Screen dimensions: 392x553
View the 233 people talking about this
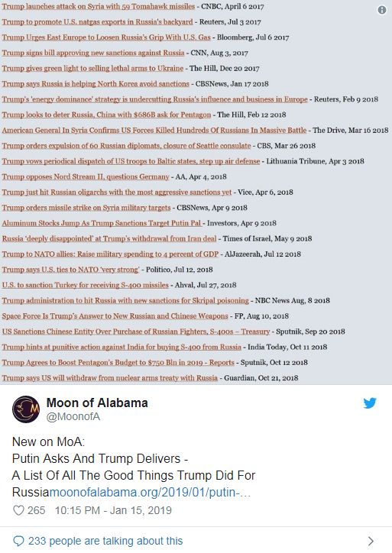[x=105, y=541]
